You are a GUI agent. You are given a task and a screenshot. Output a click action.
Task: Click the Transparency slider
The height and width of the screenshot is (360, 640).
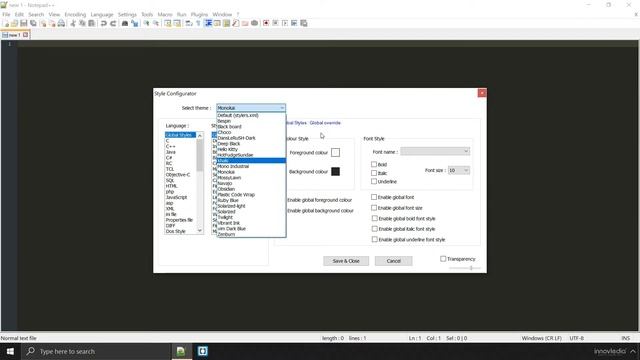465,268
